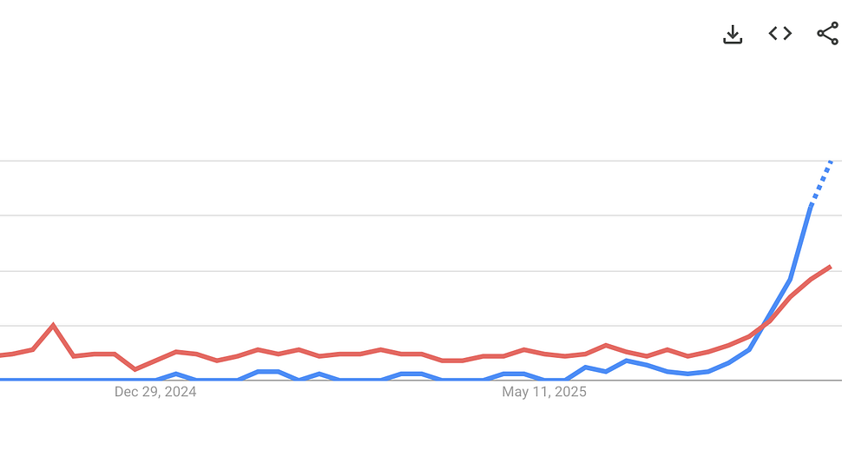The height and width of the screenshot is (457, 868).
Task: Click the early red line spike peak
Action: 53,325
